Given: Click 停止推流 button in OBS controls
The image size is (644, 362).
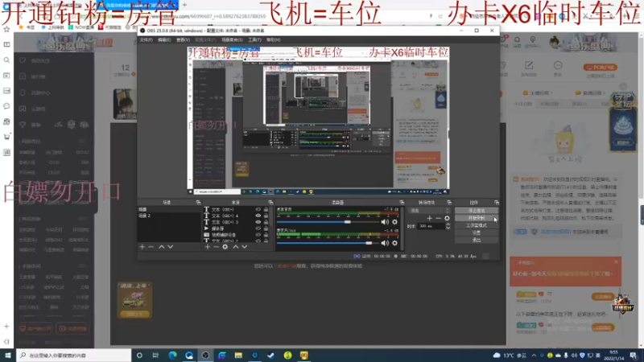Looking at the screenshot, I should (x=477, y=211).
